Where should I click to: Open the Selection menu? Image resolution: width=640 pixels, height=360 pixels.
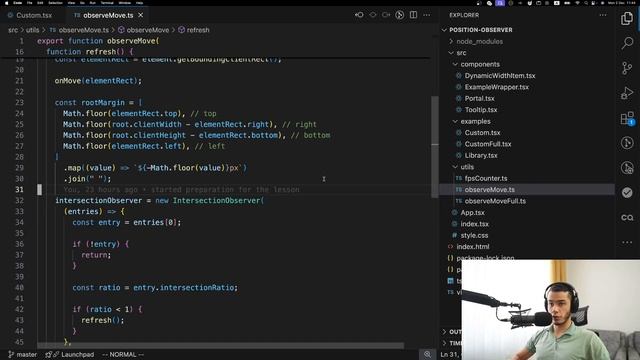point(56,3)
